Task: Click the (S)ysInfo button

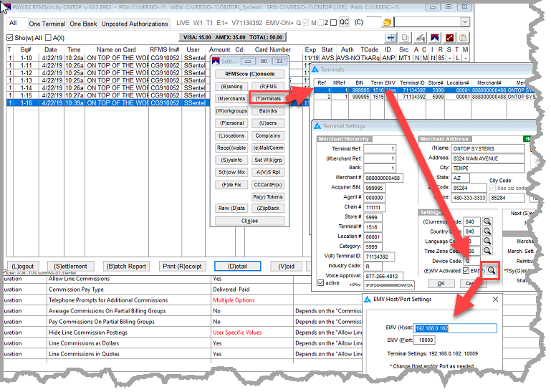Action: point(231,160)
